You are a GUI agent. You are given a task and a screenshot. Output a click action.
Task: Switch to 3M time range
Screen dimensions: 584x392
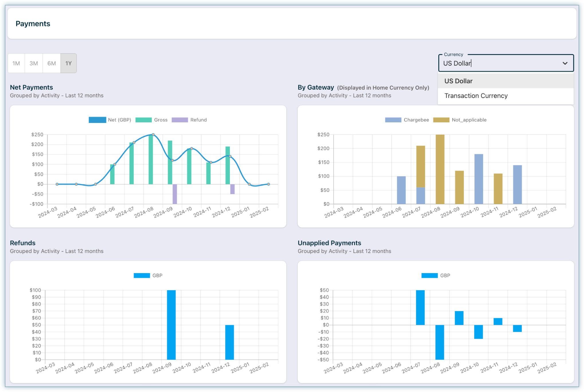pos(34,63)
